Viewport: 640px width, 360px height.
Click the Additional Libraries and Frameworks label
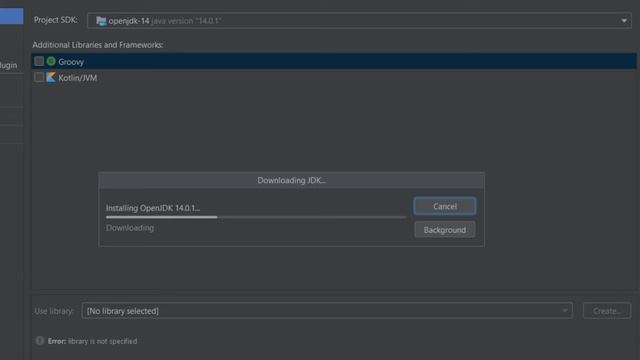[98, 45]
